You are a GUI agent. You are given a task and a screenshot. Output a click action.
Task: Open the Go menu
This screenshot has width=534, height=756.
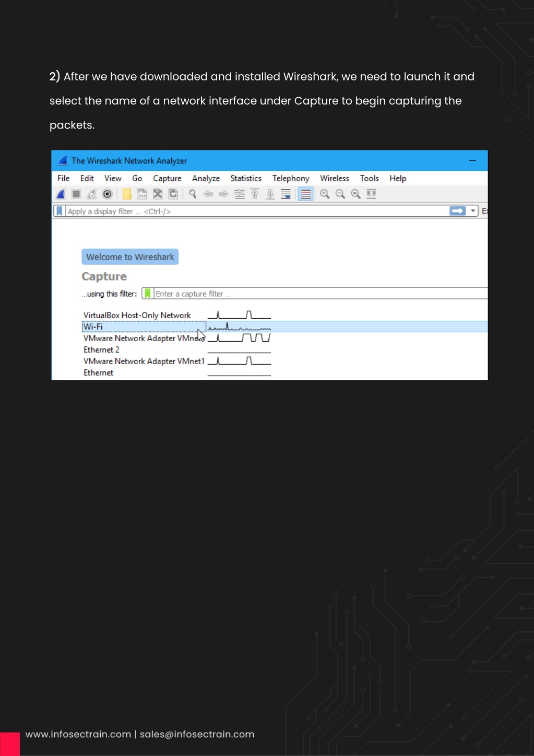pos(137,179)
